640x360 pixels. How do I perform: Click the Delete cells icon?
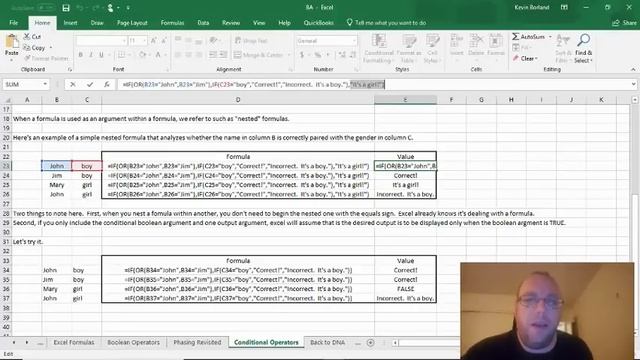pos(476,41)
